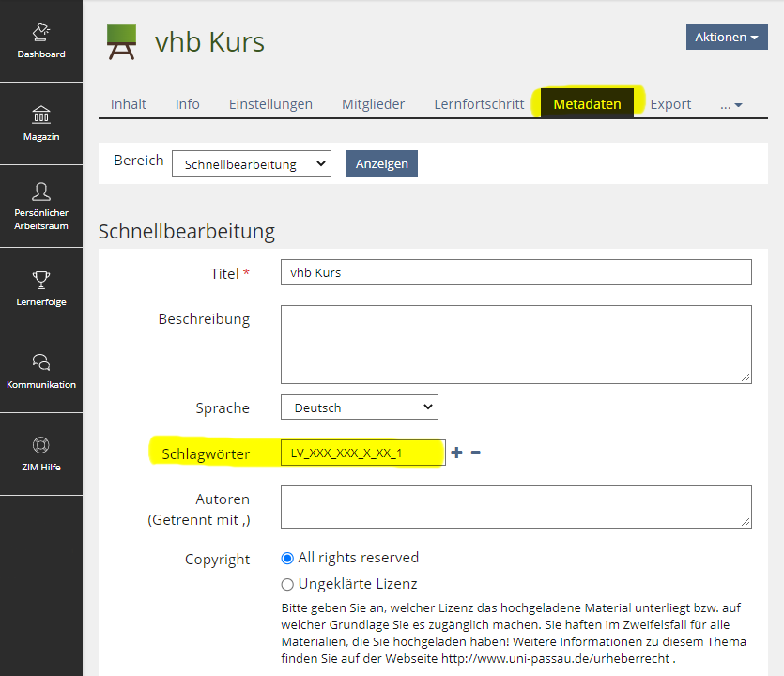Select All rights reserved radio button

(288, 558)
